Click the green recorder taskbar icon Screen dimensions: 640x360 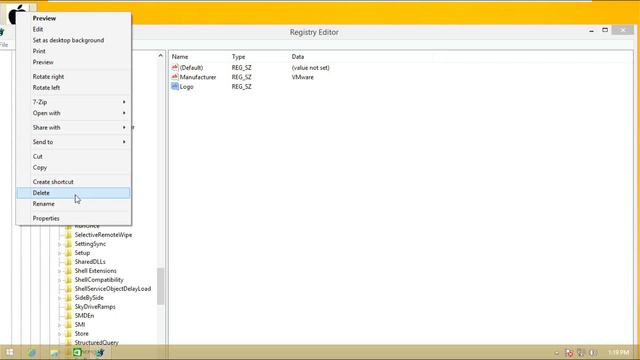pyautogui.click(x=77, y=352)
